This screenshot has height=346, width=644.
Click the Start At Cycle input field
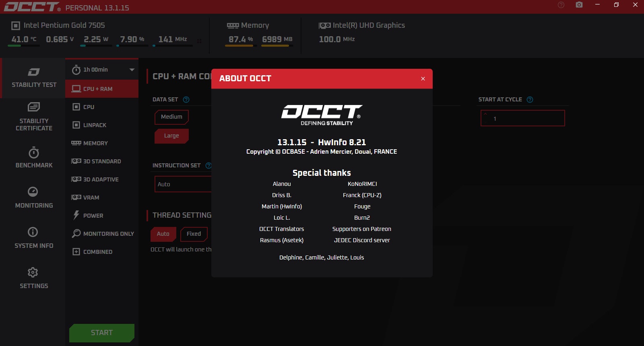(x=523, y=118)
